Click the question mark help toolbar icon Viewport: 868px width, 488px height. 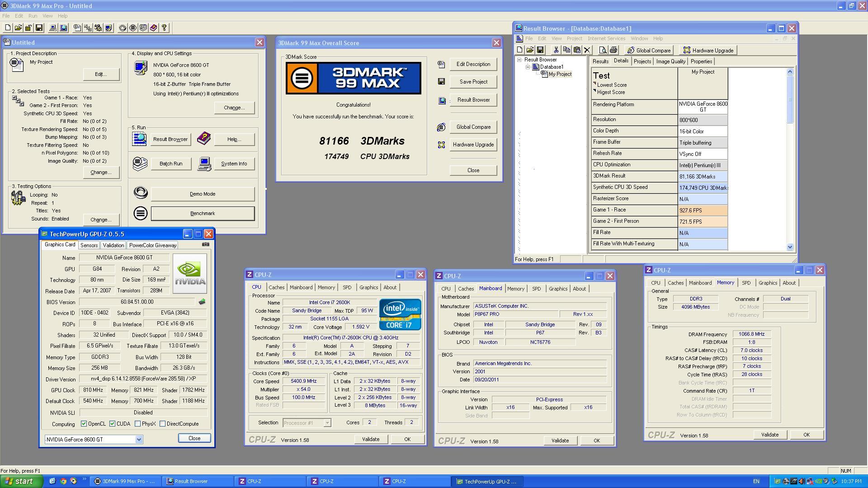[x=164, y=28]
